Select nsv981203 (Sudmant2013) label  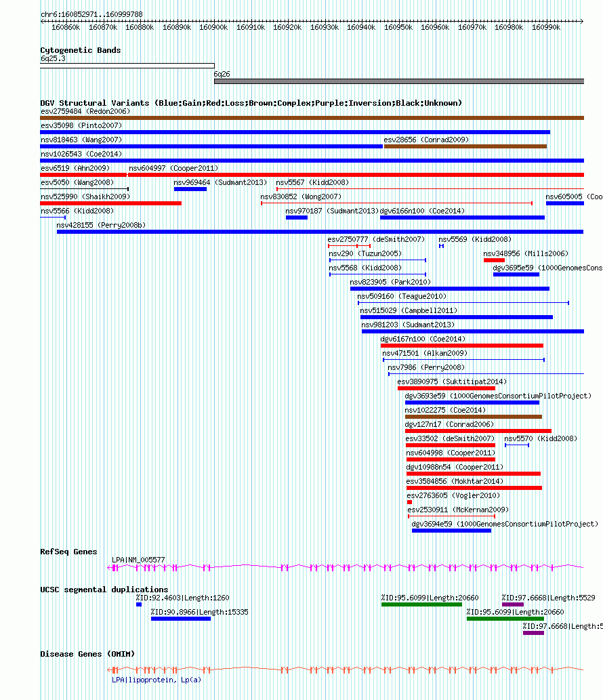(x=408, y=325)
